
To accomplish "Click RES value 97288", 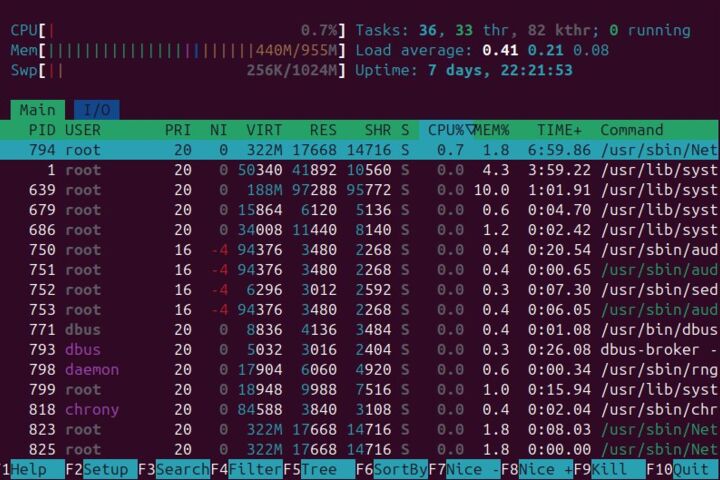I will pyautogui.click(x=314, y=190).
